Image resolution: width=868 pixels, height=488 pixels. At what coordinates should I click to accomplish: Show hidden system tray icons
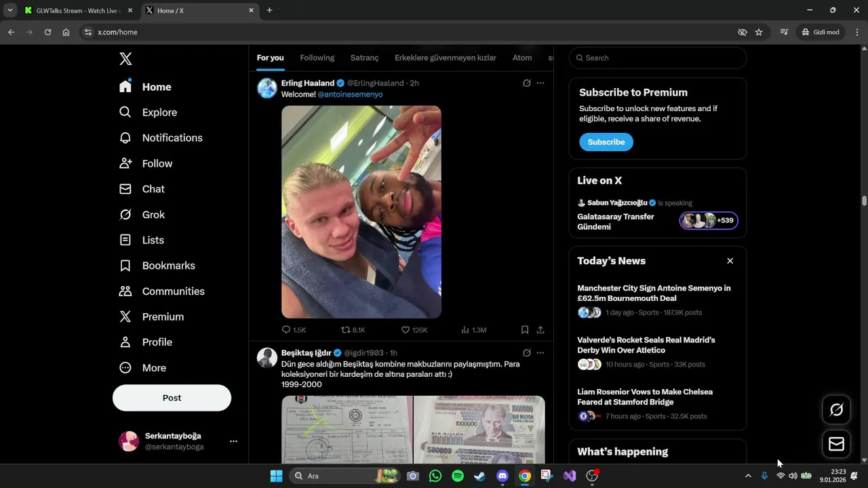pyautogui.click(x=748, y=476)
